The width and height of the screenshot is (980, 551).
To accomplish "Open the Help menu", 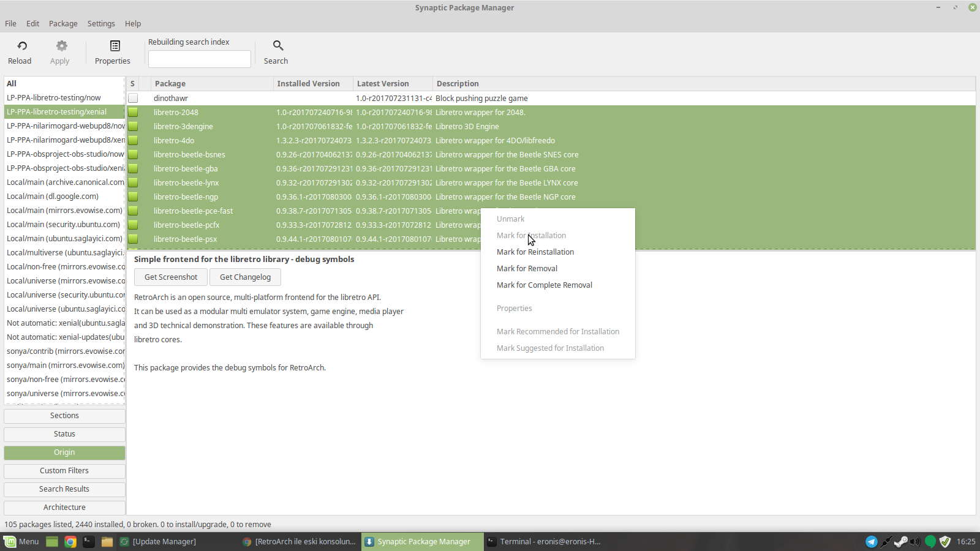I will pyautogui.click(x=133, y=23).
